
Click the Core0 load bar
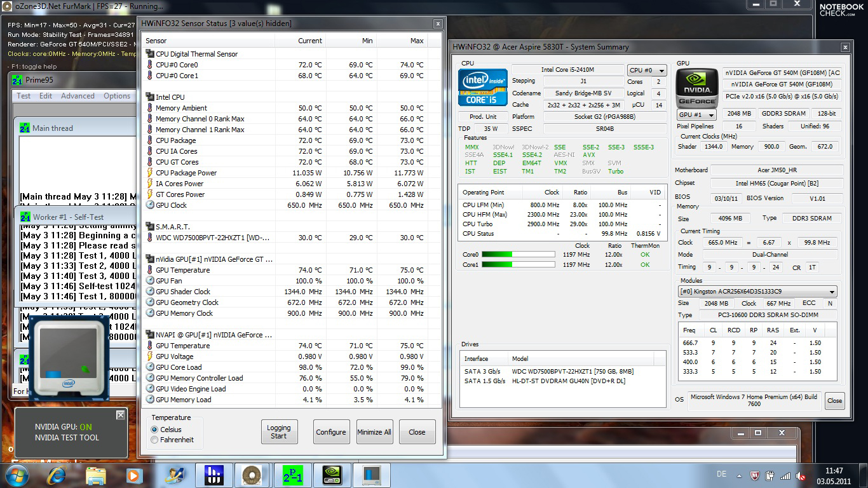tap(518, 255)
